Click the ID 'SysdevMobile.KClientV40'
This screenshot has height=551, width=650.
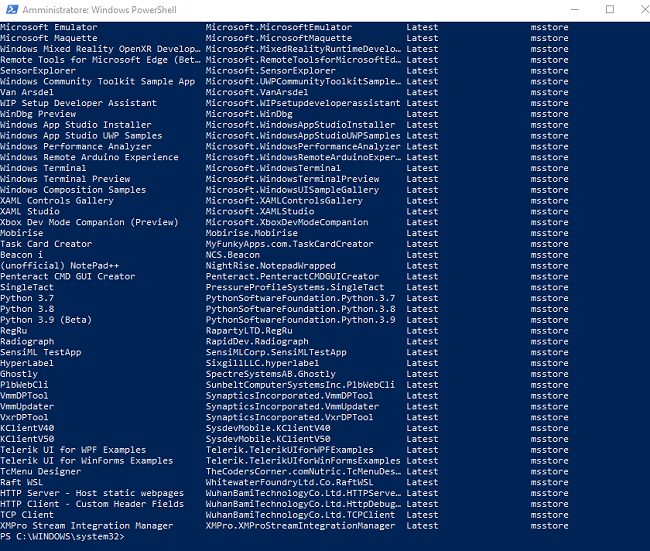click(268, 428)
